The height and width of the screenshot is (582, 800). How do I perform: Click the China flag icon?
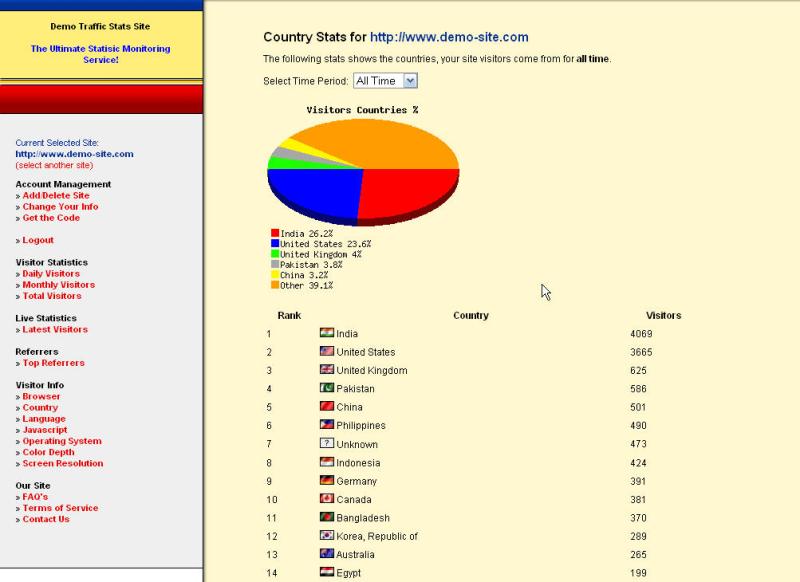tap(327, 406)
